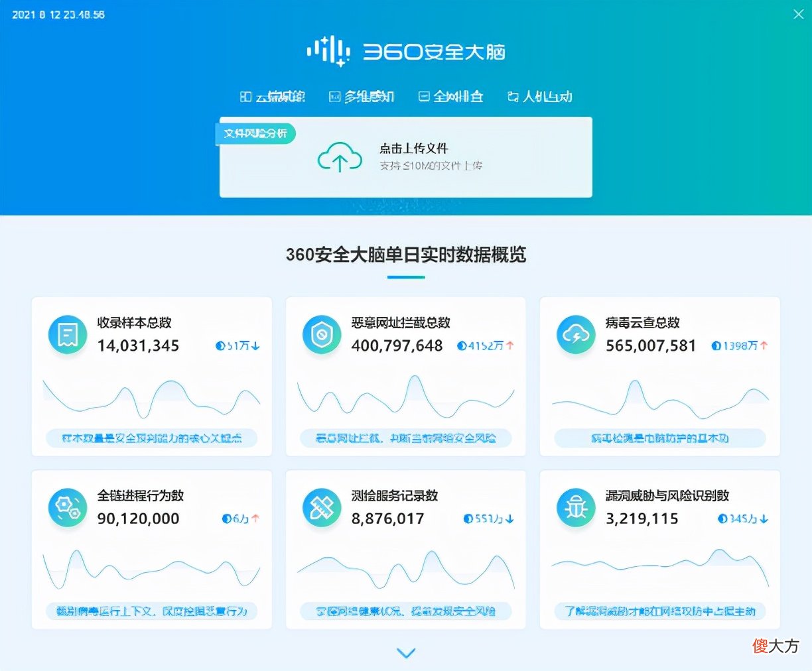Click the 全链进程行为数 card title

click(141, 496)
